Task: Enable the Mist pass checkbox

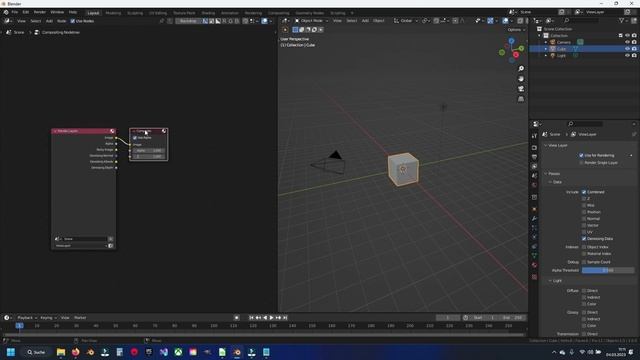Action: tap(584, 205)
